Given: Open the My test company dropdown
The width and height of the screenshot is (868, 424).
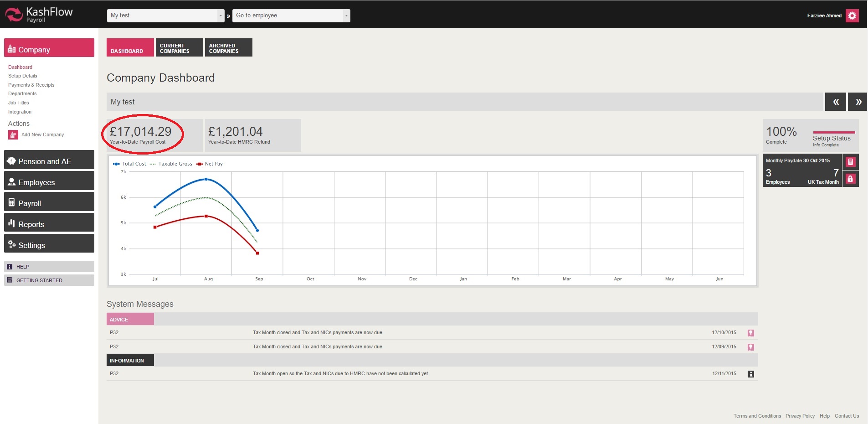Looking at the screenshot, I should (166, 16).
